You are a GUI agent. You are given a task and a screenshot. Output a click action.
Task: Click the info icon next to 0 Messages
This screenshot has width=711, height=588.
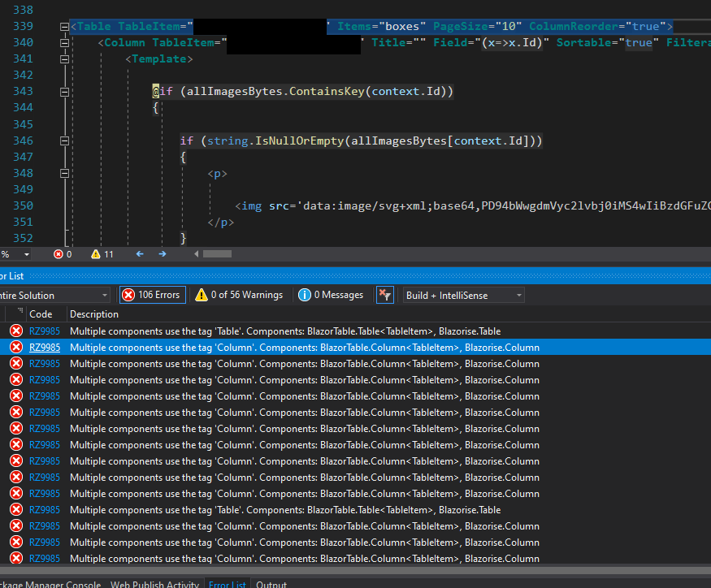point(303,295)
